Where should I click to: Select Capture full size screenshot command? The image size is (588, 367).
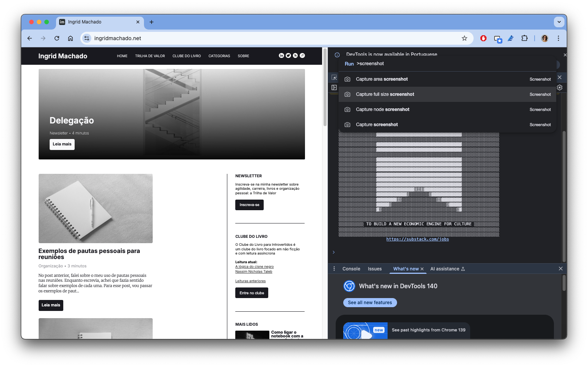(385, 94)
